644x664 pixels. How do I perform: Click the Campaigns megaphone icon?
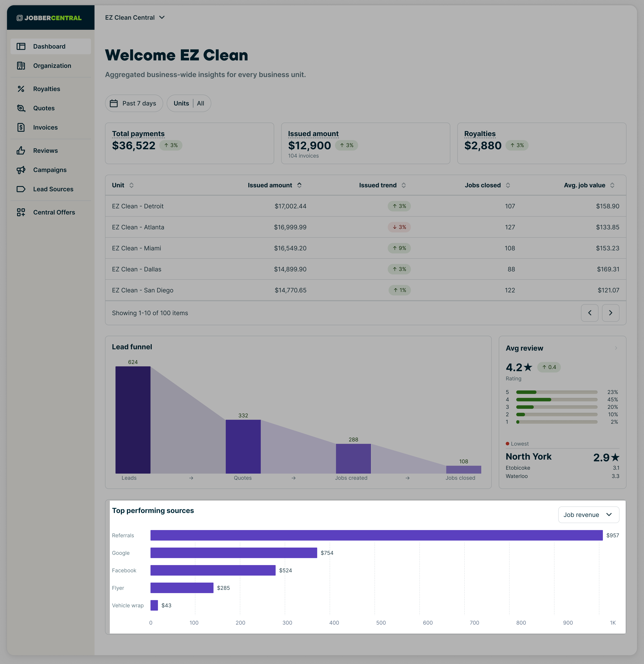point(21,170)
